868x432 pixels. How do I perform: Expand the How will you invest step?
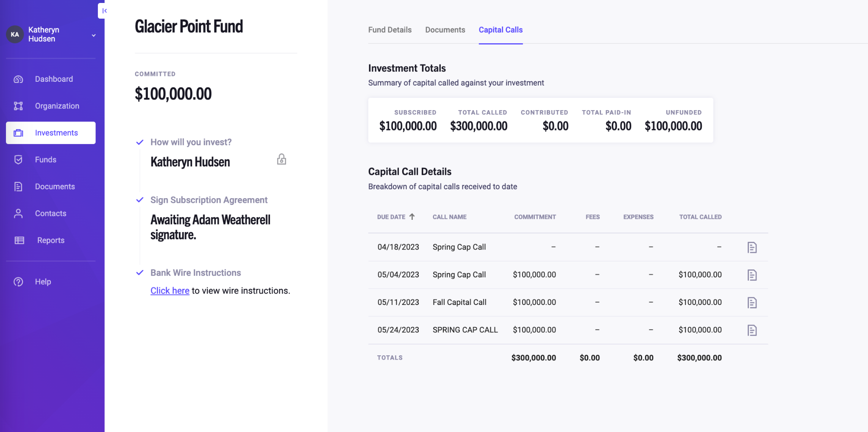coord(191,142)
